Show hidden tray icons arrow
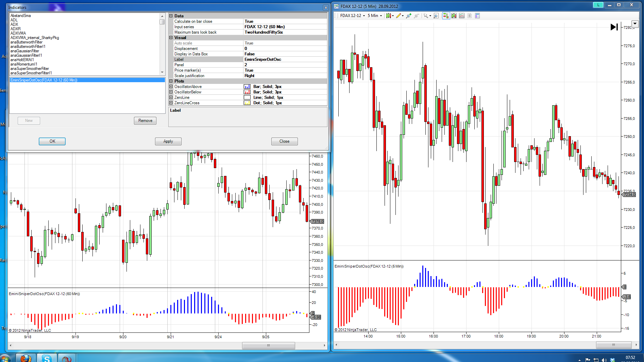The height and width of the screenshot is (362, 644). 579,360
